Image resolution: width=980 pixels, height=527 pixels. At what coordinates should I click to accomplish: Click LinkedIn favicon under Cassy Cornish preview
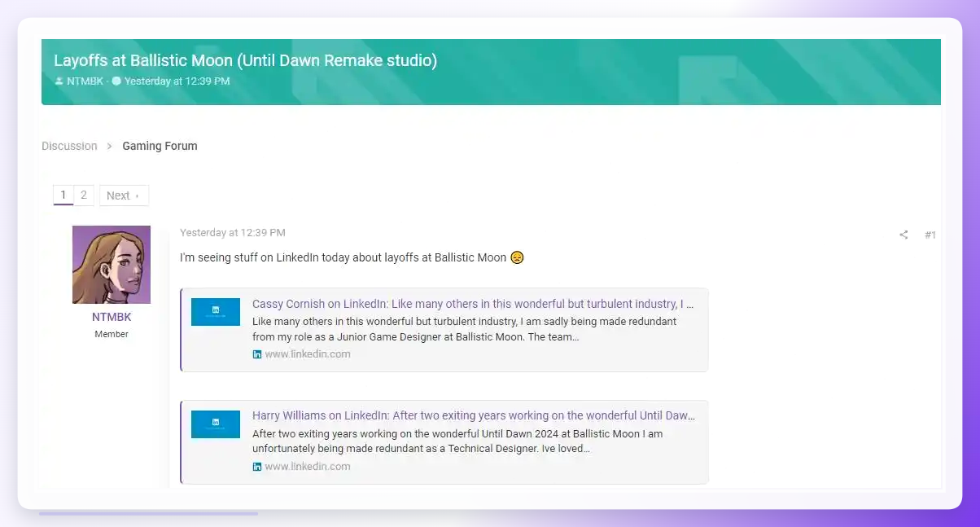[257, 354]
